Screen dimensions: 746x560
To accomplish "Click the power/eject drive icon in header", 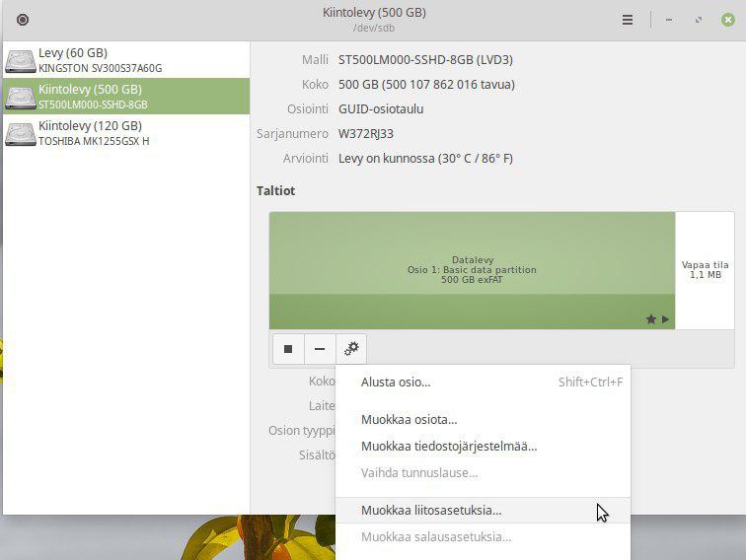I will click(x=23, y=20).
